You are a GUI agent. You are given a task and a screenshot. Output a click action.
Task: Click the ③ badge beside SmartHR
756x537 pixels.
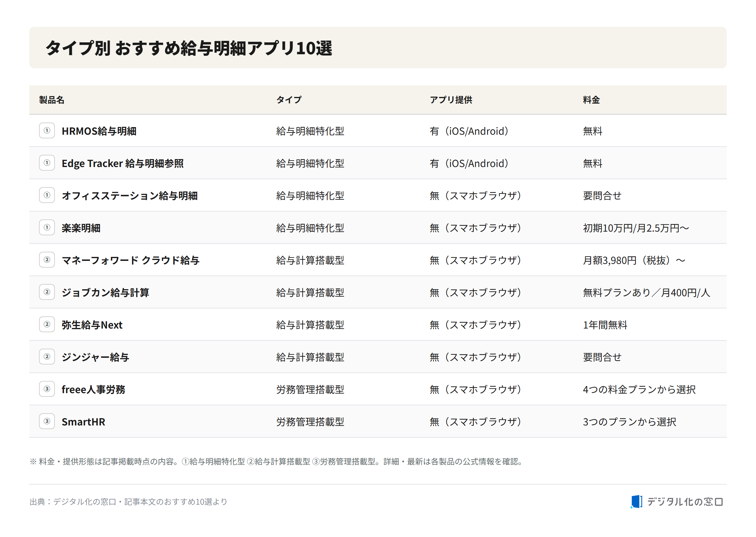point(47,421)
